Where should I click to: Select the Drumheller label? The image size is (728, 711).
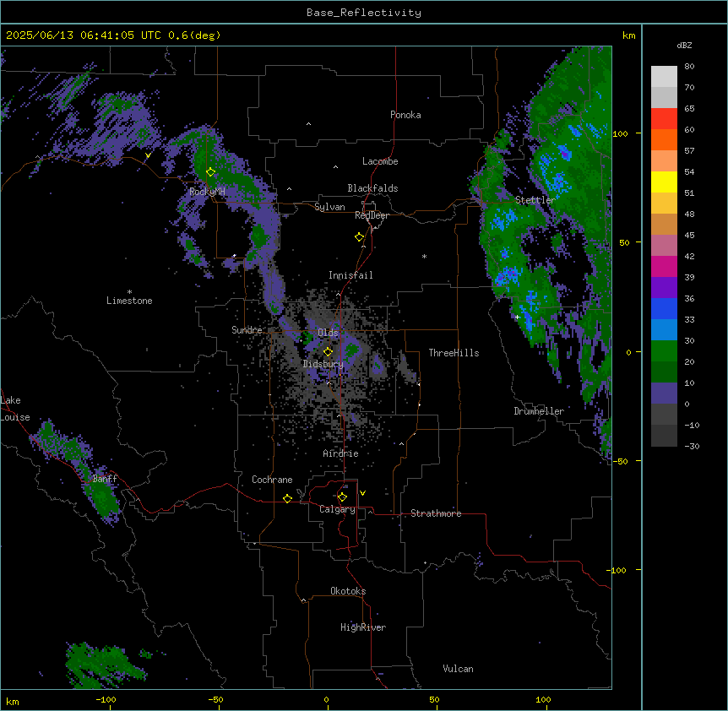539,411
